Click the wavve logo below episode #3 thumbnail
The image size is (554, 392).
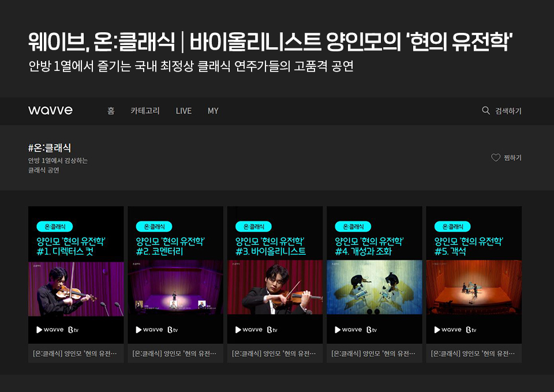(254, 329)
